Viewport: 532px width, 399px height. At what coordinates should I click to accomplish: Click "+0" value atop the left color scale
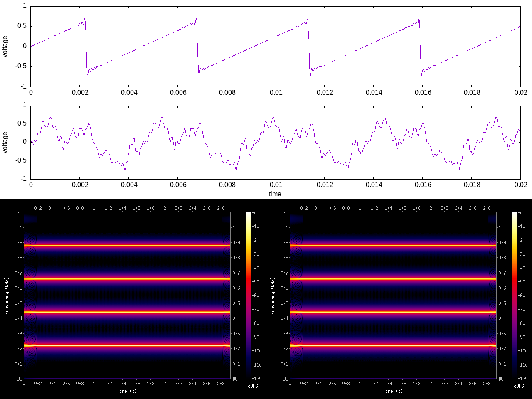pos(254,212)
